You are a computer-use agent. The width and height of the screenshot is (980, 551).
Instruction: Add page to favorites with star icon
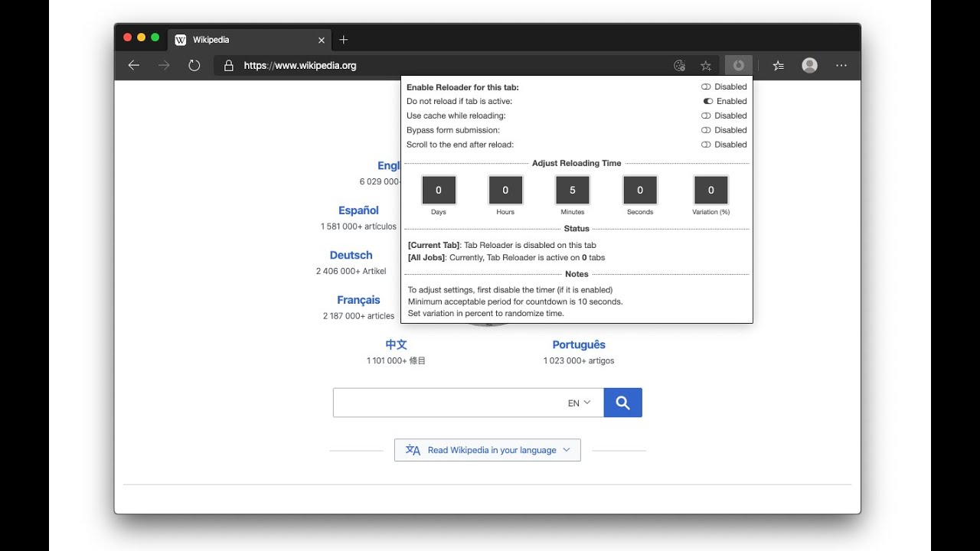706,66
